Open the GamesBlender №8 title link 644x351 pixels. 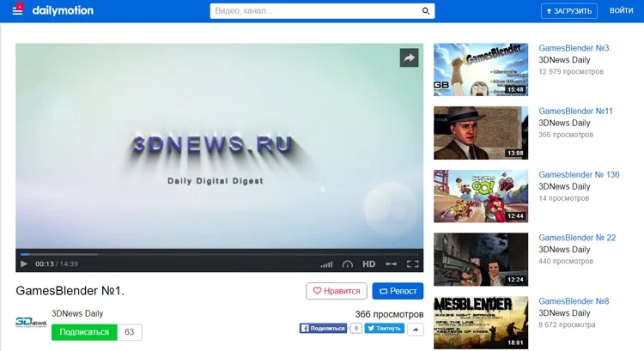point(574,301)
